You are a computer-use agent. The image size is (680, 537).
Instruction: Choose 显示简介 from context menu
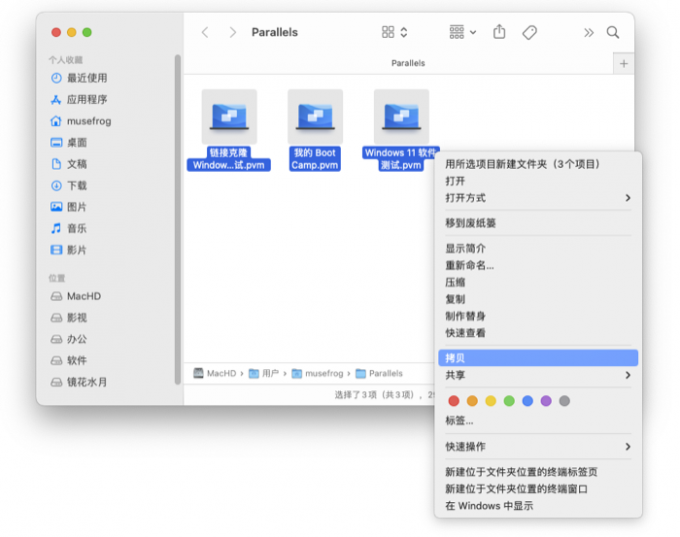pyautogui.click(x=538, y=249)
